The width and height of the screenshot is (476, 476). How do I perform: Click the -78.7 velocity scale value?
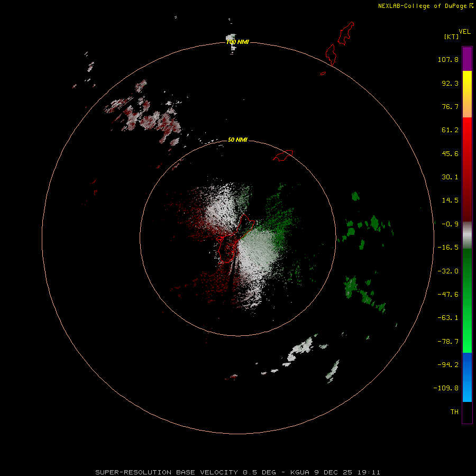[x=448, y=342]
